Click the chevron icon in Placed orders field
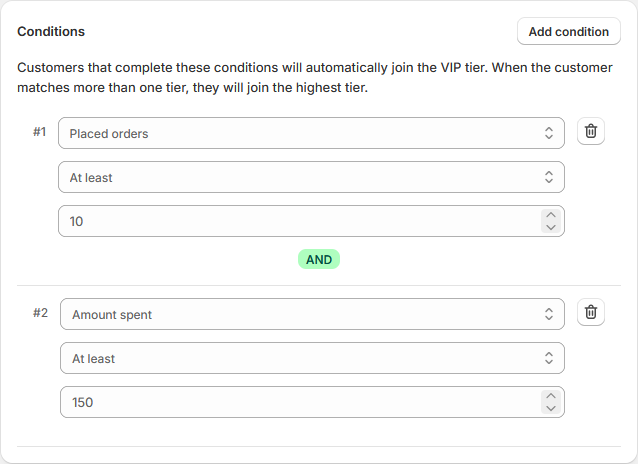Image resolution: width=638 pixels, height=464 pixels. [x=548, y=133]
